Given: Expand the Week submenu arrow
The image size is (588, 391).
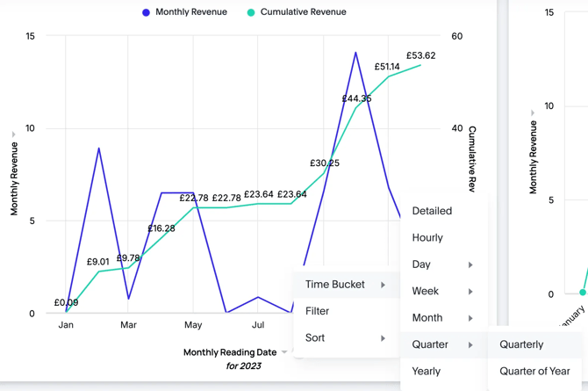Looking at the screenshot, I should click(470, 291).
